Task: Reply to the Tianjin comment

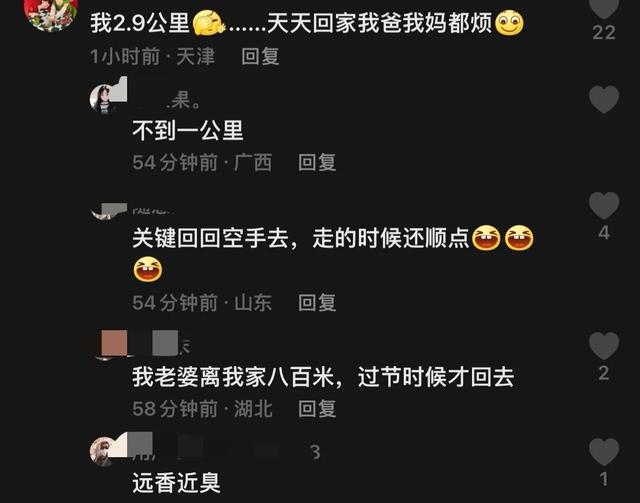Action: (x=260, y=56)
